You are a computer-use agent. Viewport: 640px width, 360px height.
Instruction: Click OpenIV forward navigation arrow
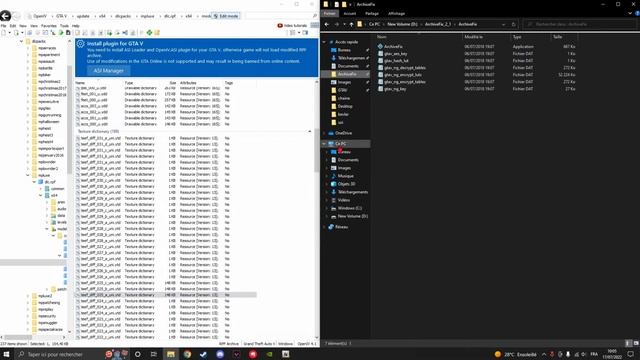[17, 16]
